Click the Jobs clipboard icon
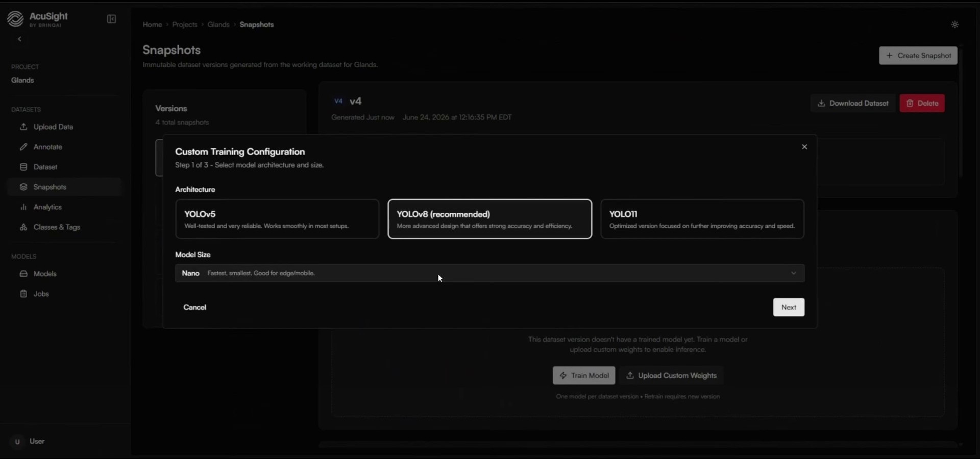Image resolution: width=980 pixels, height=459 pixels. (x=23, y=294)
